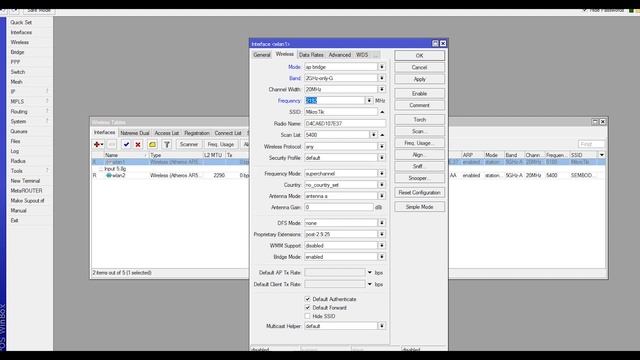640x360 pixels.
Task: Expand Default Client Tx Rate field arrow
Action: 370,284
